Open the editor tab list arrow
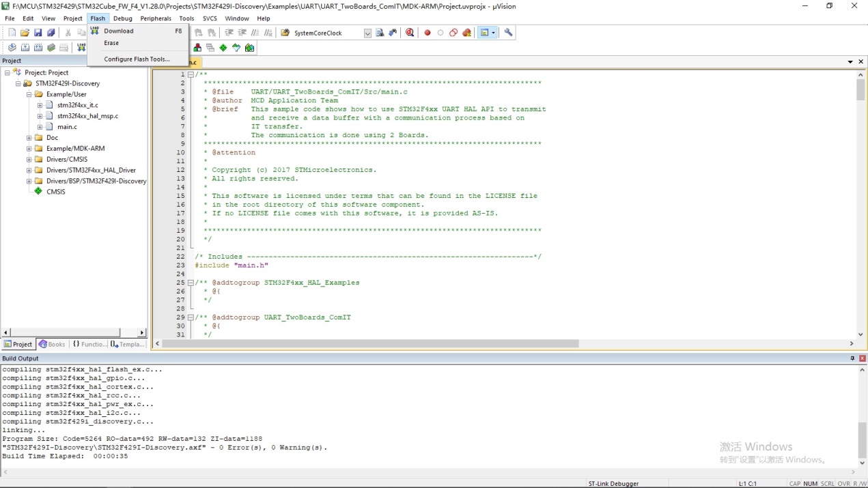This screenshot has width=868, height=488. point(850,61)
